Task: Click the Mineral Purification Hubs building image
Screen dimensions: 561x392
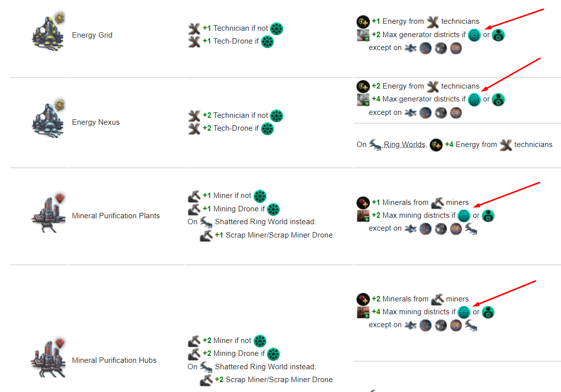Action: 49,358
